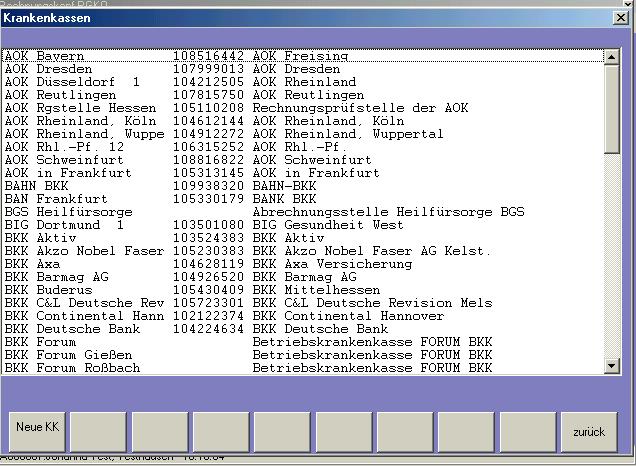This screenshot has width=636, height=466.
Task: Click the number 108516442
Action: coord(208,56)
